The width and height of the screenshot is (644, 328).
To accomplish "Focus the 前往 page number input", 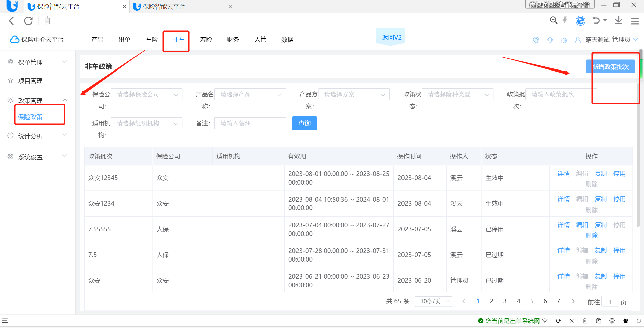I will click(x=610, y=302).
